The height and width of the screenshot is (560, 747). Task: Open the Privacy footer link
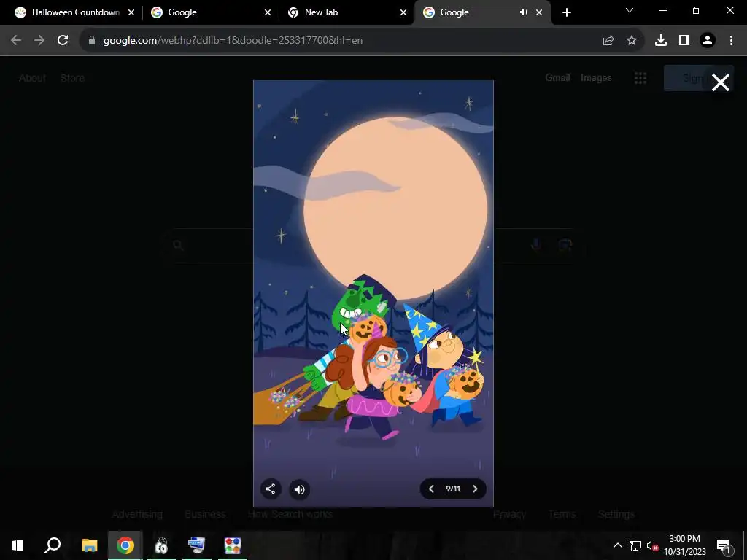click(x=509, y=514)
